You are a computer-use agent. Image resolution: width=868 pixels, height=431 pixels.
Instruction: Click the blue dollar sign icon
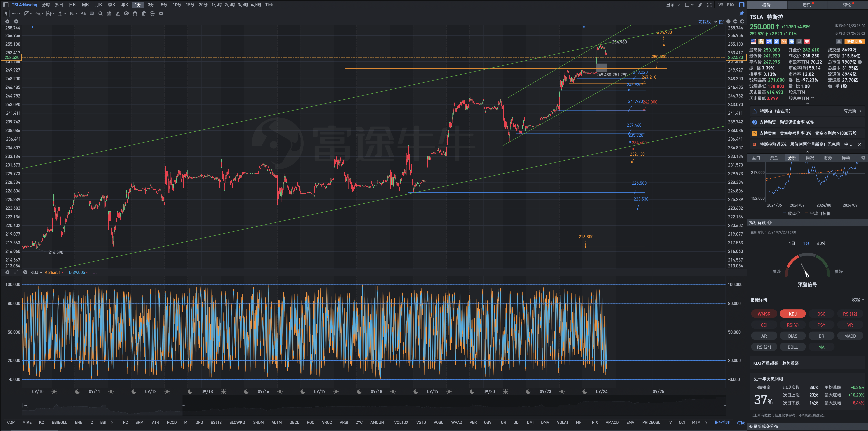[x=776, y=41]
